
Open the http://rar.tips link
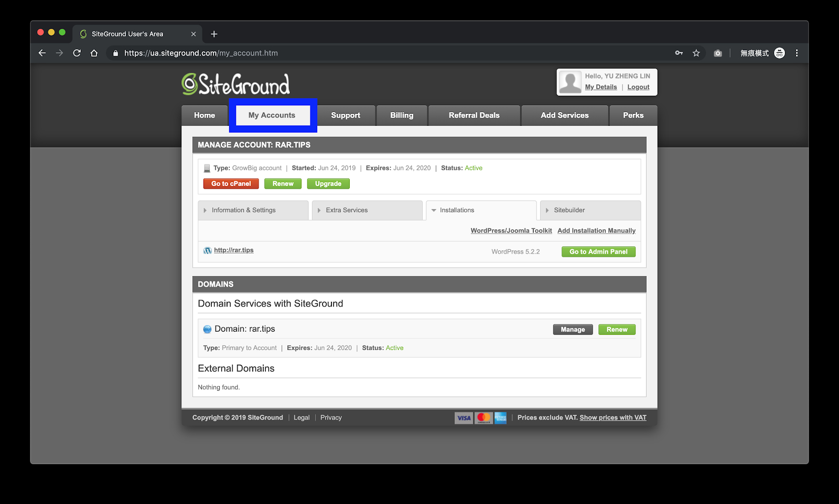click(234, 250)
